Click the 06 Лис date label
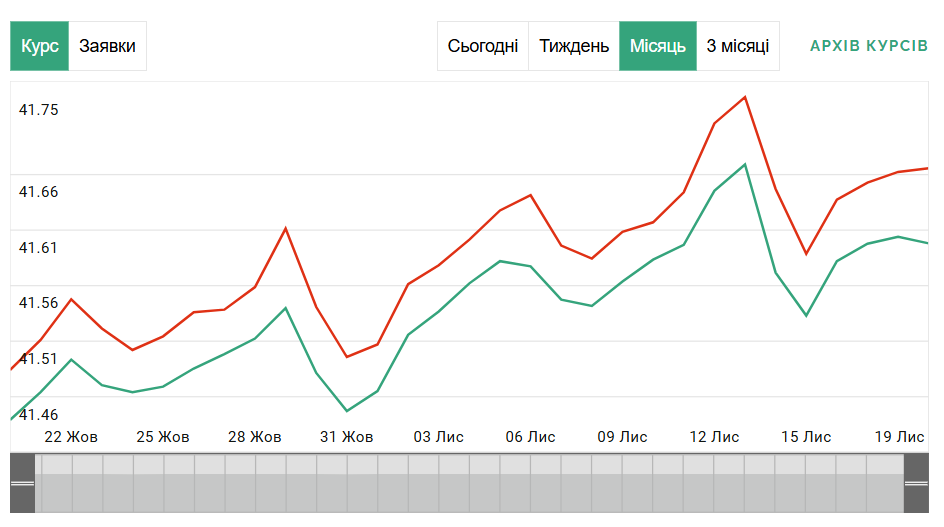 click(x=531, y=437)
